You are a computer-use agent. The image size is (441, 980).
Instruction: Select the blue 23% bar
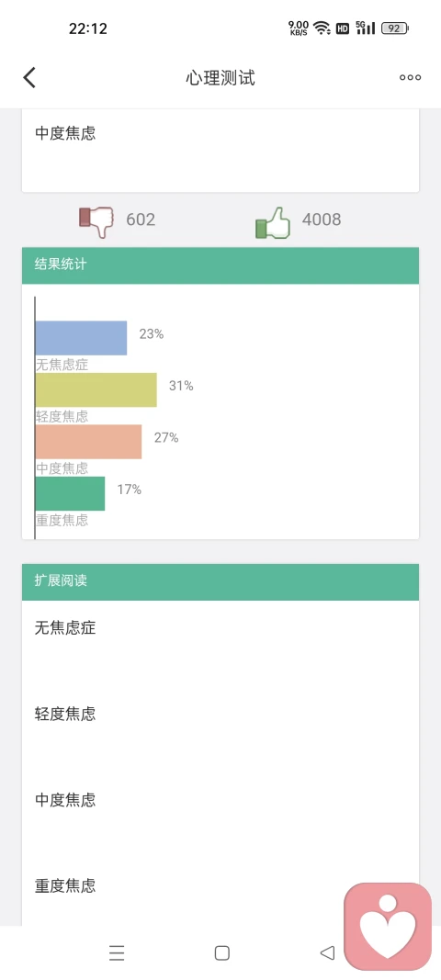coord(82,338)
